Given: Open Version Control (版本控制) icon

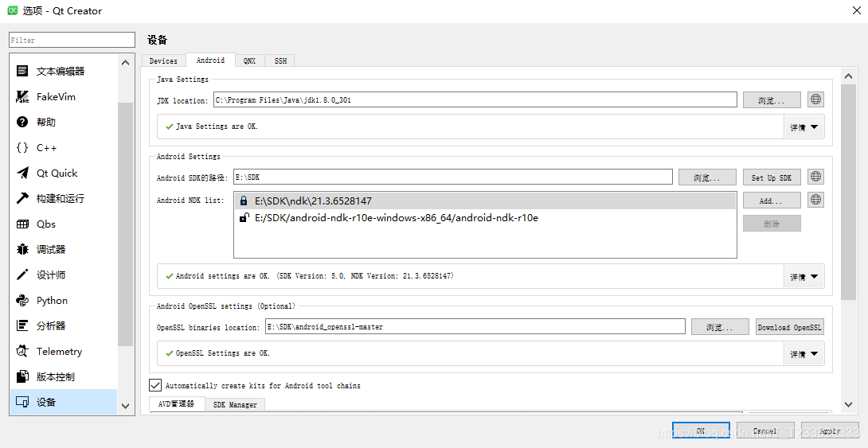Looking at the screenshot, I should (x=22, y=376).
